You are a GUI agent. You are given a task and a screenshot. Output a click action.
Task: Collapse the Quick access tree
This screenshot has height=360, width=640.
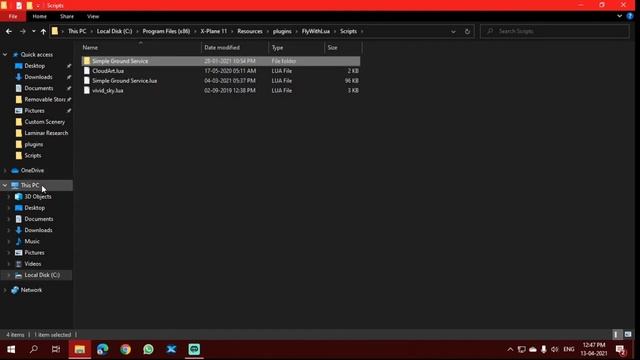tap(5, 55)
